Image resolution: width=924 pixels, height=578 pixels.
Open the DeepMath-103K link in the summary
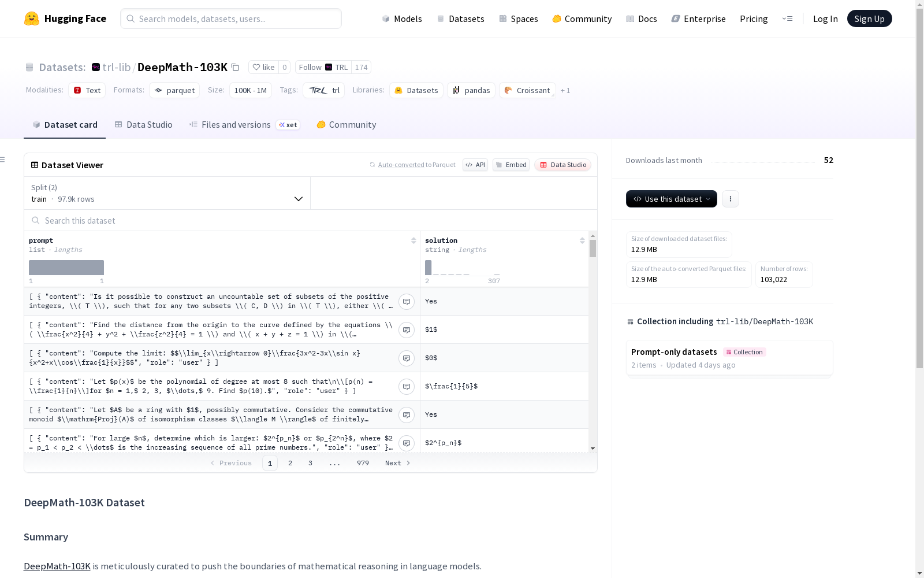[57, 566]
